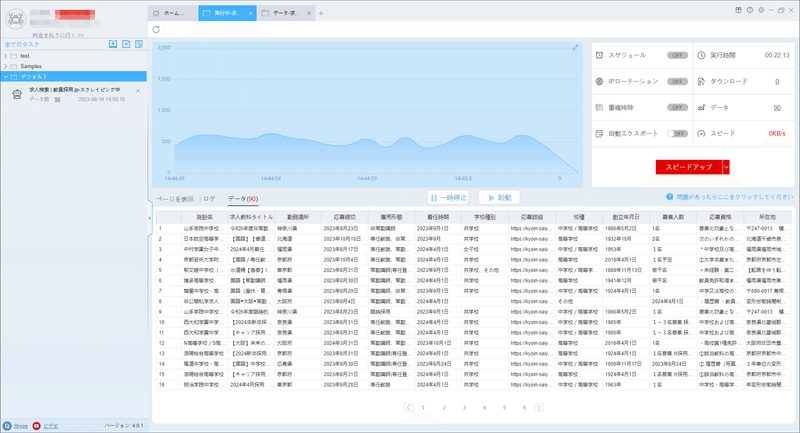Open the dropdown arrow beside スピードアップ

click(x=726, y=167)
